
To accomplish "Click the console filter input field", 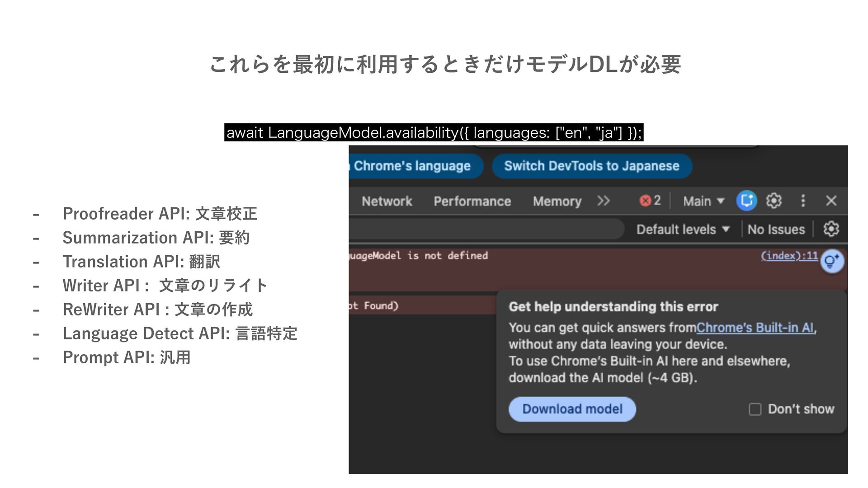I will [484, 229].
